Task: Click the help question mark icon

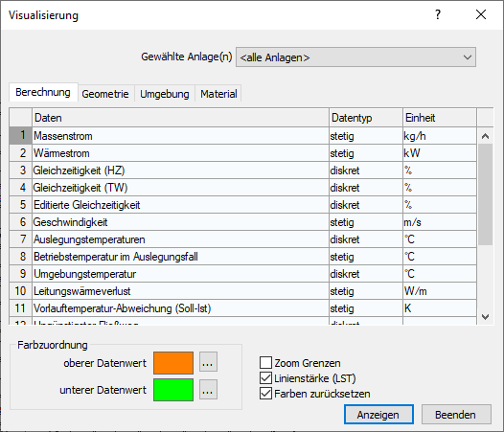Action: pyautogui.click(x=438, y=14)
